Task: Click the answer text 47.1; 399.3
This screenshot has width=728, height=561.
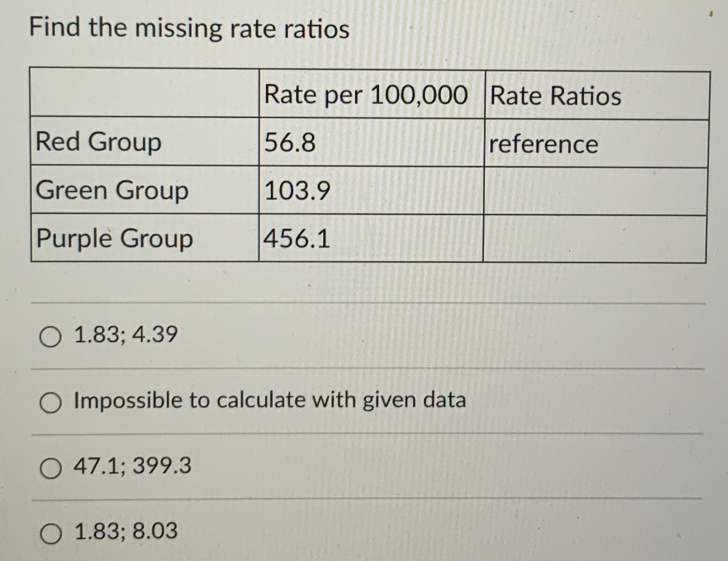Action: [132, 467]
